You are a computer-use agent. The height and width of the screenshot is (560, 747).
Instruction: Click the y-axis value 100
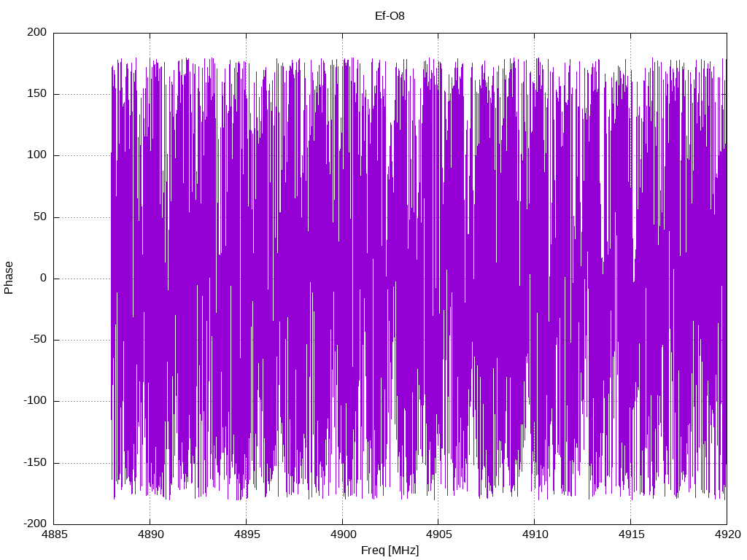pos(37,155)
